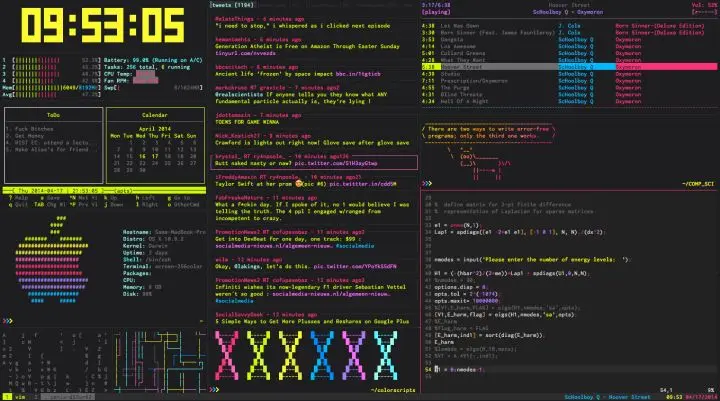The height and width of the screenshot is (401, 720).
Task: Click the volume bar under Vol
Action: (703, 12)
